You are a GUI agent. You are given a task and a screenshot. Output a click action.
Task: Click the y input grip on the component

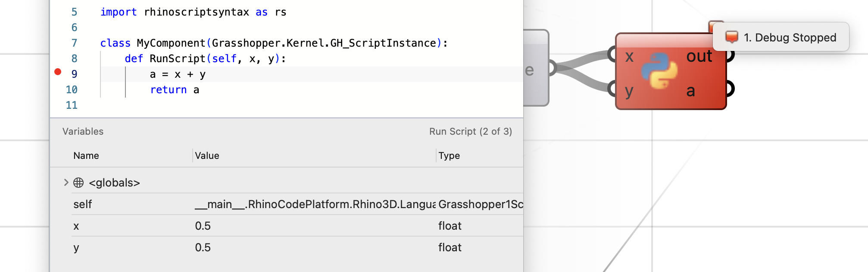[612, 89]
